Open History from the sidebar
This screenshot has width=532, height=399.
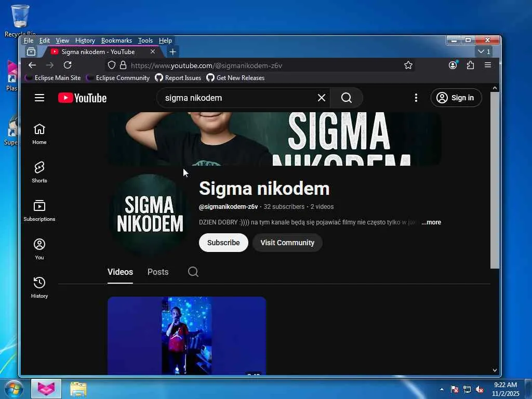(39, 287)
